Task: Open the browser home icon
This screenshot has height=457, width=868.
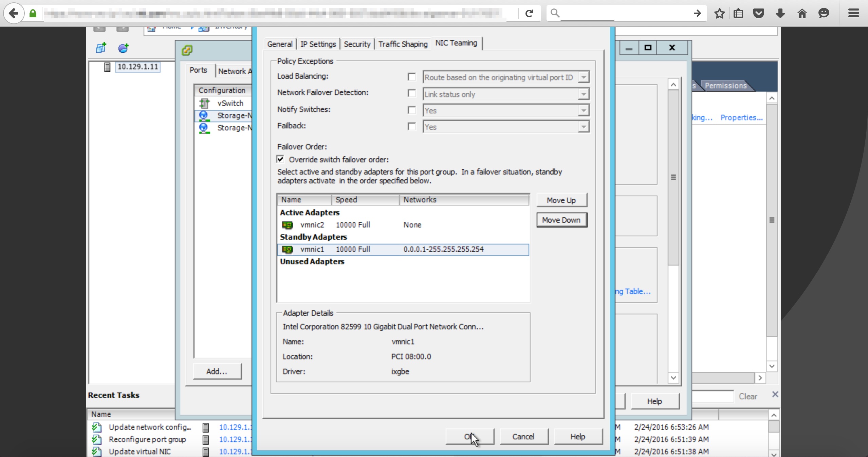Action: (802, 13)
